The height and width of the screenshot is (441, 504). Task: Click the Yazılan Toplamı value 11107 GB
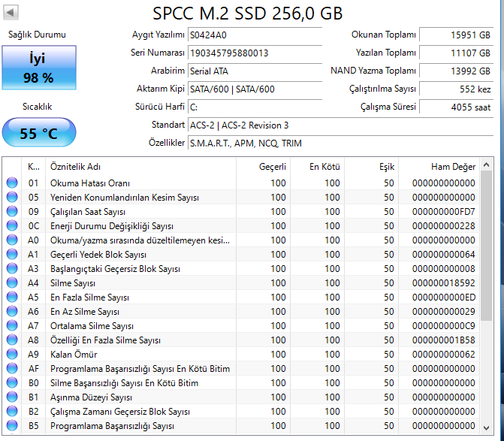click(457, 53)
